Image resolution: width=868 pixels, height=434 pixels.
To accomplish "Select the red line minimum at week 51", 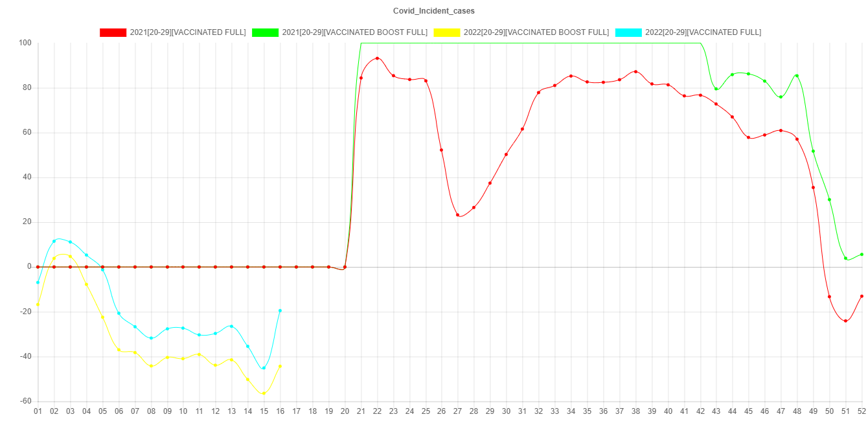I will coord(845,321).
